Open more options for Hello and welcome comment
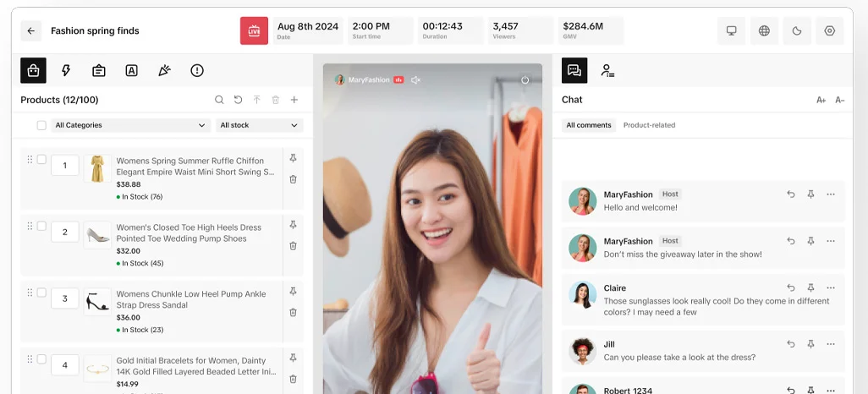The width and height of the screenshot is (868, 394). (831, 194)
